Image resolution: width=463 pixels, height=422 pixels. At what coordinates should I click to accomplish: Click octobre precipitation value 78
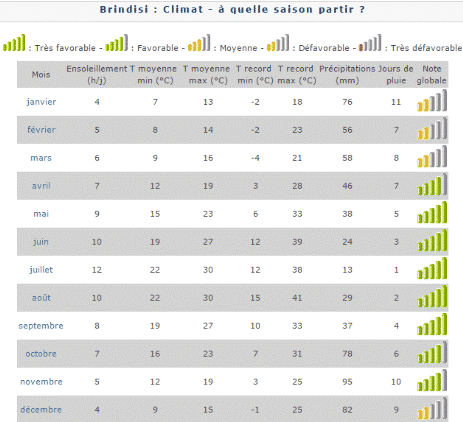pos(347,354)
